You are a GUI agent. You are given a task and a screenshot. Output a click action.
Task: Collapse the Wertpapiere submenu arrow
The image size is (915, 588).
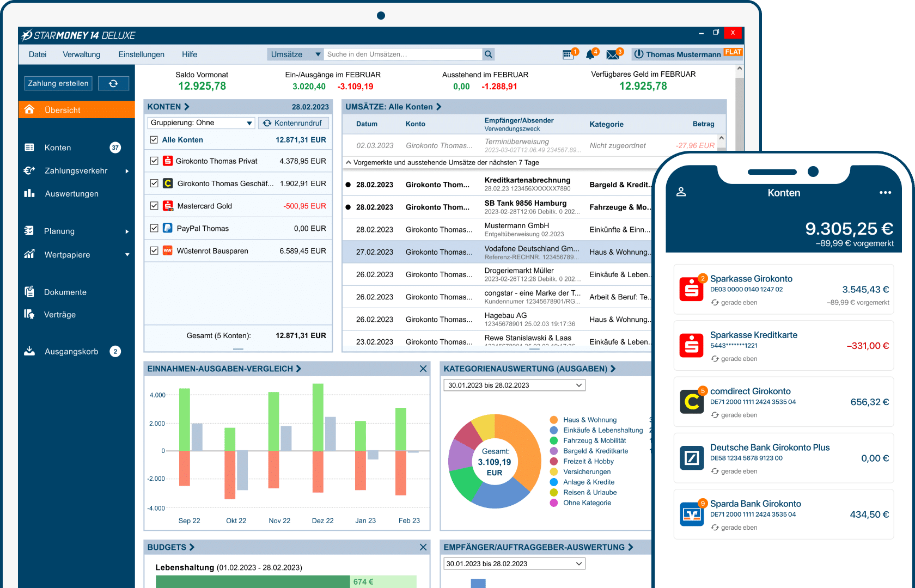coord(127,255)
